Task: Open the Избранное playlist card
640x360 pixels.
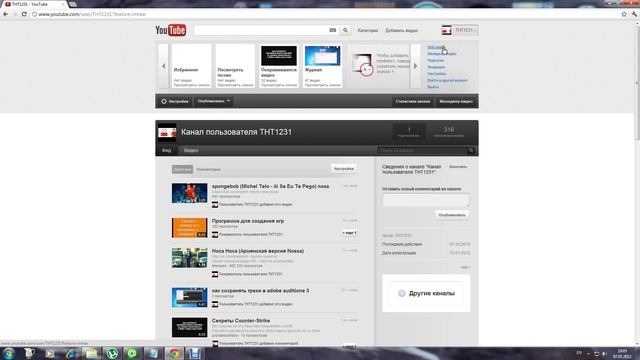Action: (191, 66)
